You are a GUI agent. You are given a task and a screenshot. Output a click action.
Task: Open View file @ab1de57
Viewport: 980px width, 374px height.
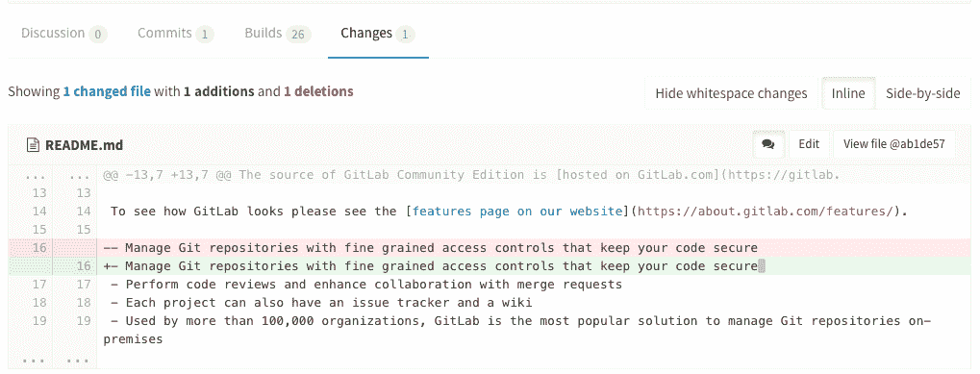(895, 144)
